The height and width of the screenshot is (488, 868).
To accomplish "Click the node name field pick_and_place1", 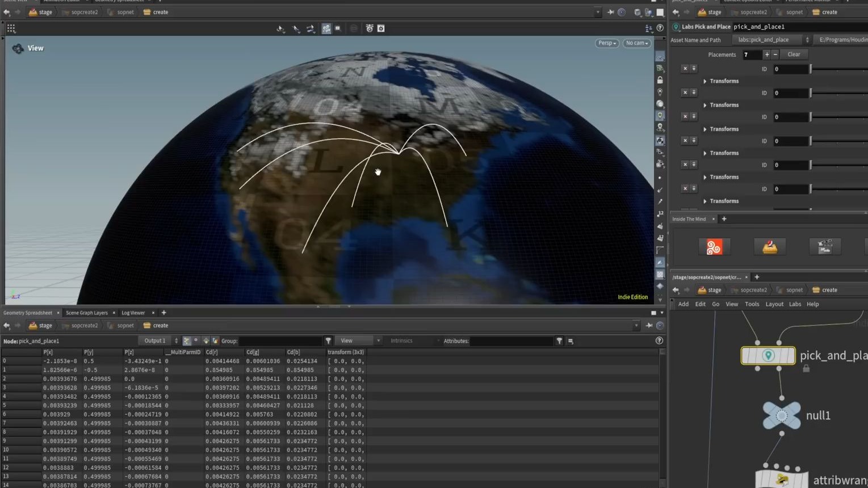I will point(800,27).
